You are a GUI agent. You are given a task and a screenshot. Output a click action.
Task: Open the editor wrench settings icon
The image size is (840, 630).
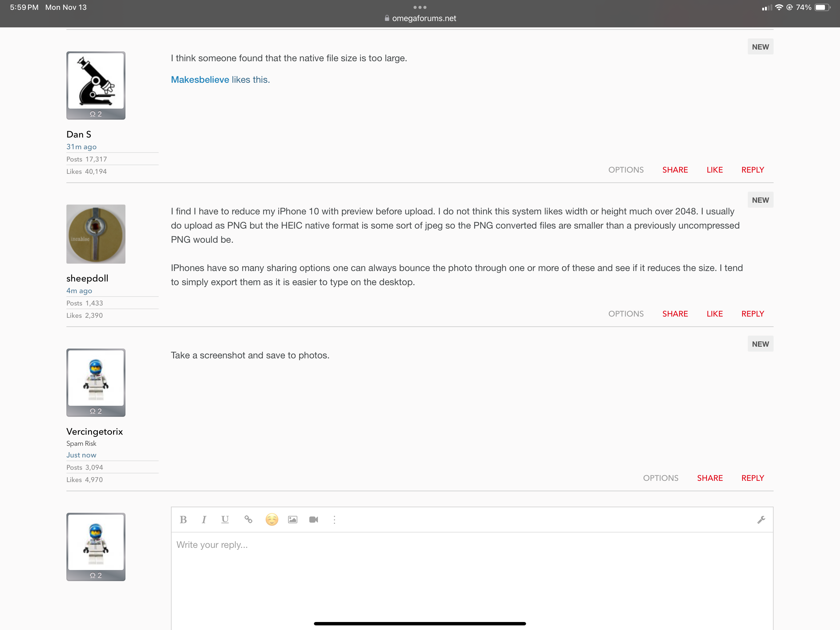[761, 520]
